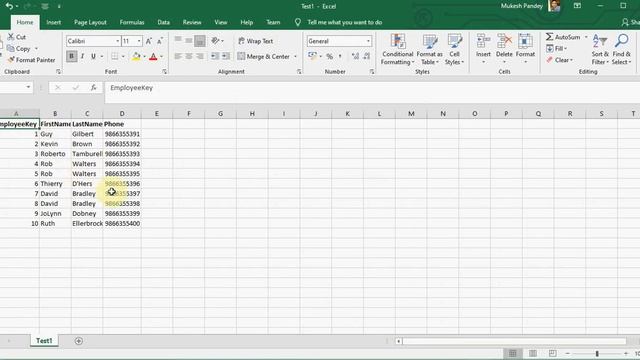The image size is (640, 360).
Task: Select column header H
Action: coord(252,113)
